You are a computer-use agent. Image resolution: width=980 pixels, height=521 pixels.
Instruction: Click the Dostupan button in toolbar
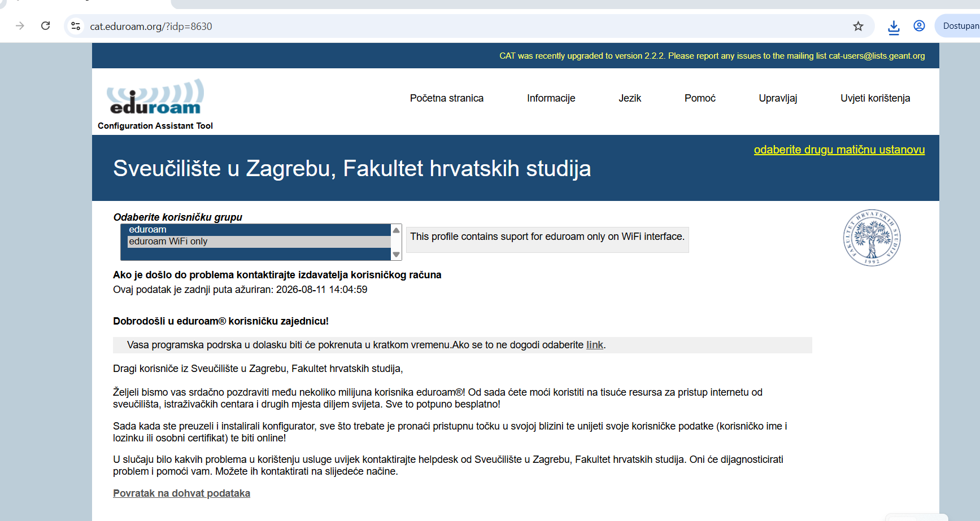coord(959,26)
